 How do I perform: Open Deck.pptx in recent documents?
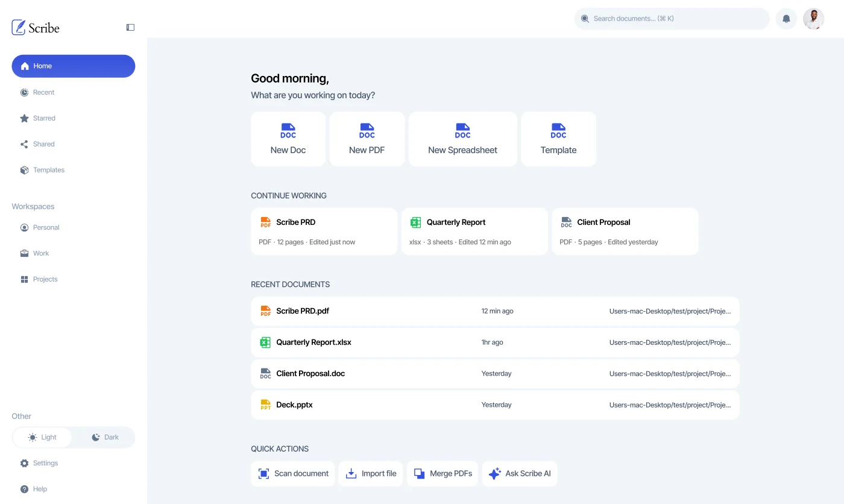point(495,405)
